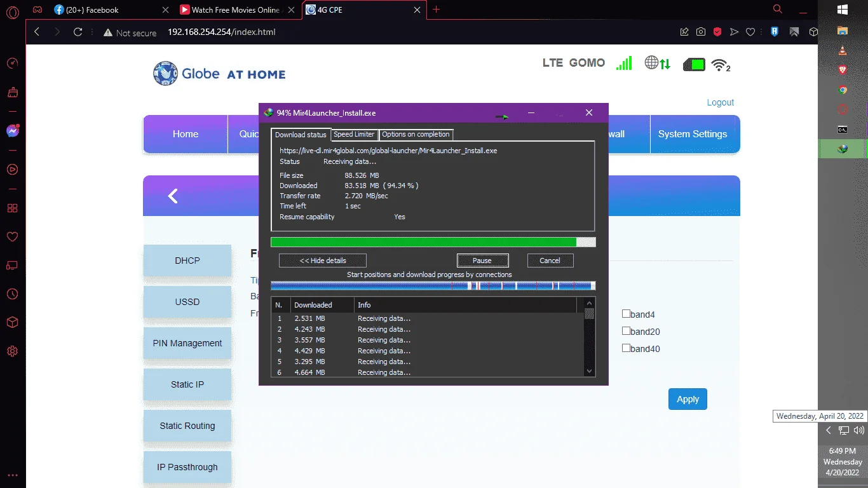
Task: Click the Hide details button
Action: (323, 261)
